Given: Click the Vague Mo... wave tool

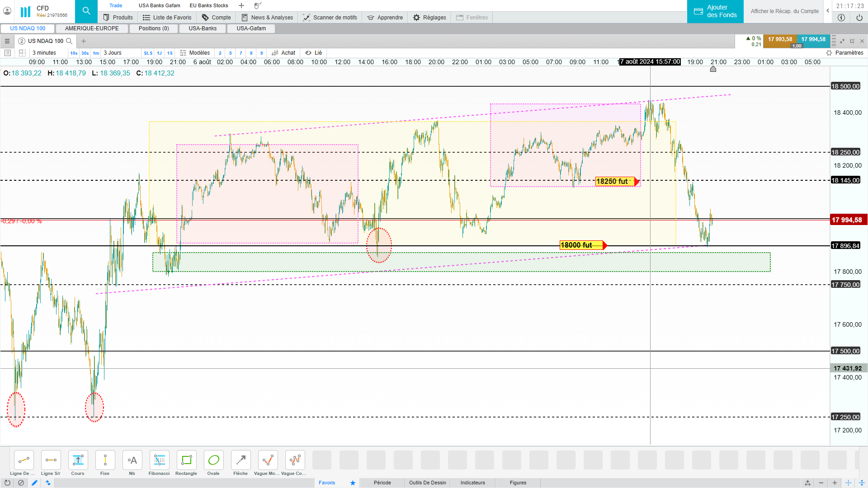Looking at the screenshot, I should click(268, 460).
